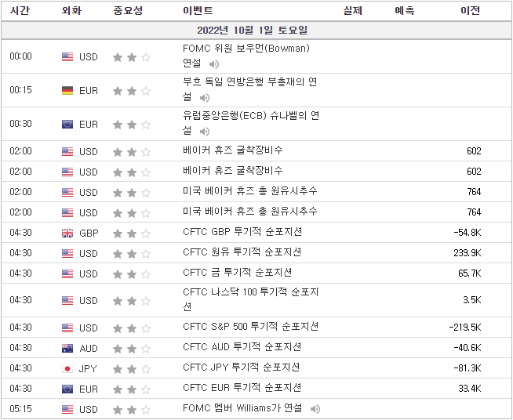Click the 중요성 column header
Screen dimensions: 513x420
[128, 10]
